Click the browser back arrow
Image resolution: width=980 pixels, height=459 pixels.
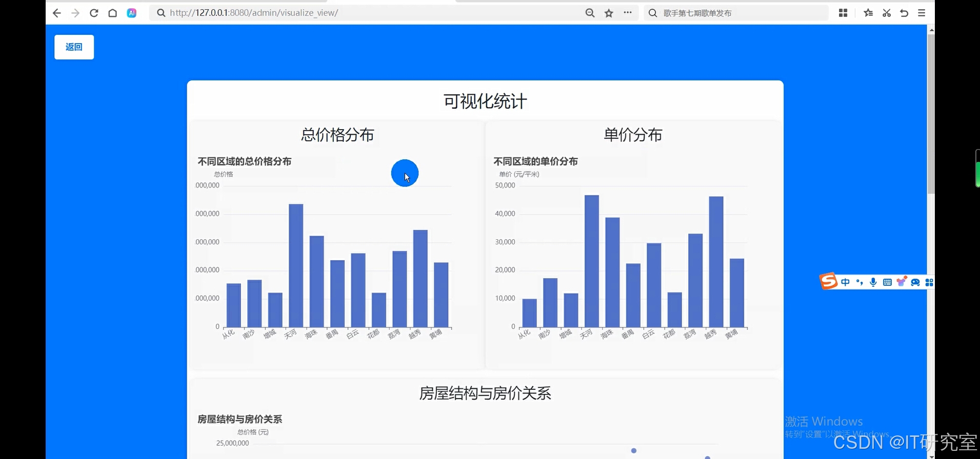[56, 13]
